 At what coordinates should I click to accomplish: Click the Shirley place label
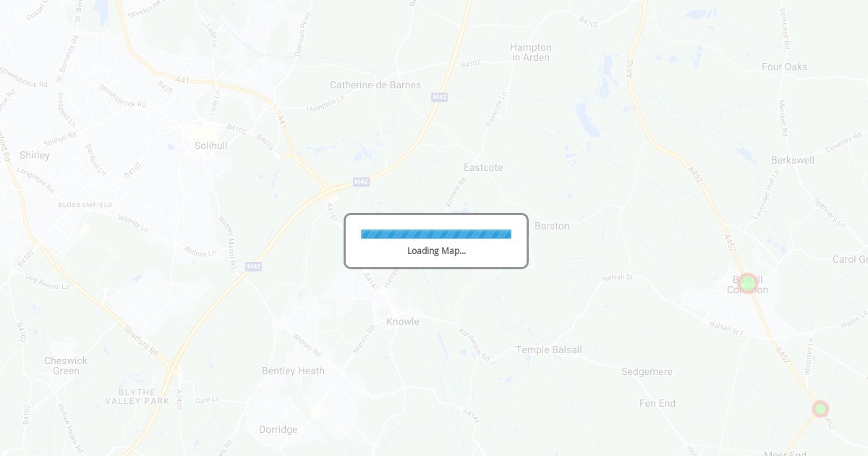coord(35,155)
